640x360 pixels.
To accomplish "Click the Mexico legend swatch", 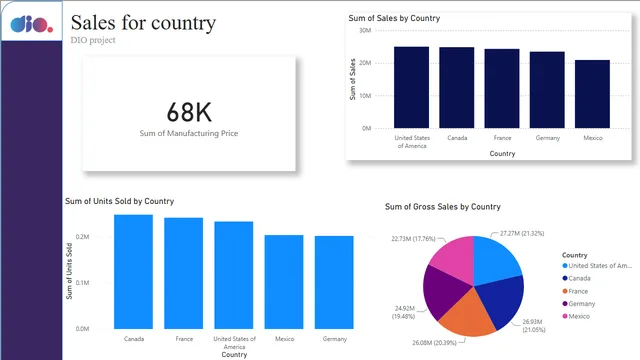I will coord(565,316).
